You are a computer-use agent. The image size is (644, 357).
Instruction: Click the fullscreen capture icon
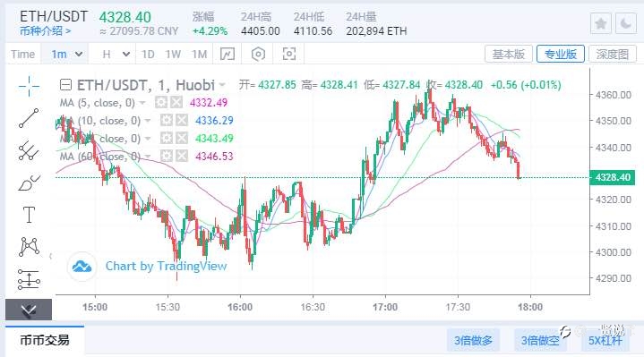pyautogui.click(x=289, y=54)
